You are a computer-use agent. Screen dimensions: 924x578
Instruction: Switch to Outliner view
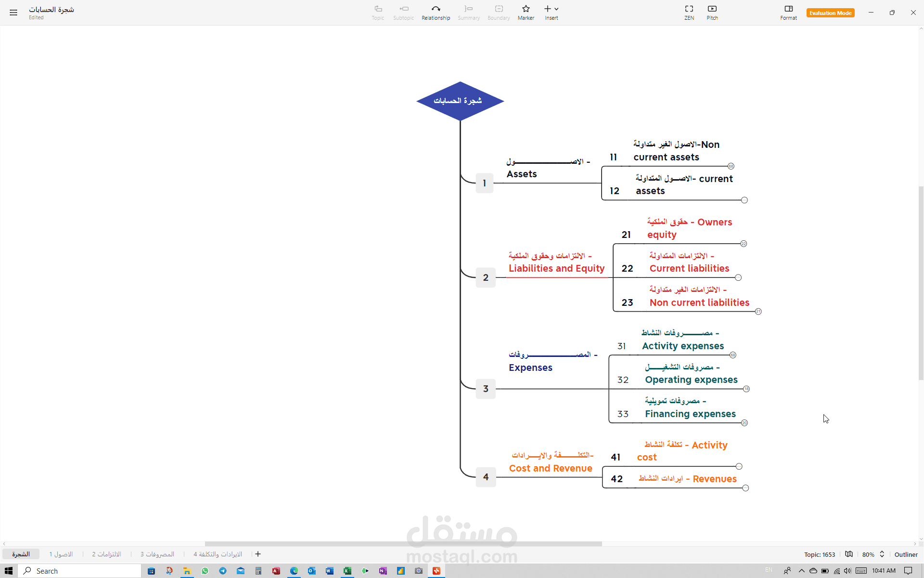click(906, 554)
